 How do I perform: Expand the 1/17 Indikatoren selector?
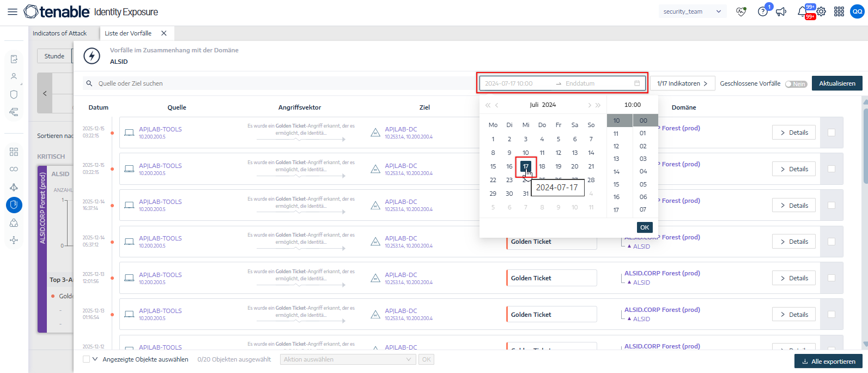click(682, 83)
